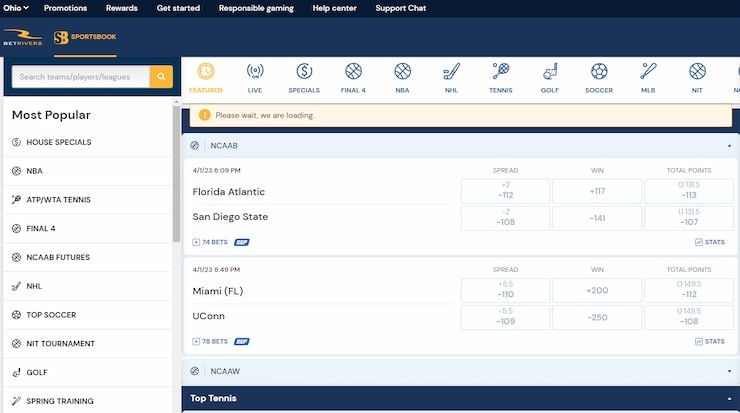
Task: Click the Florida Atlantic team name
Action: pos(228,192)
